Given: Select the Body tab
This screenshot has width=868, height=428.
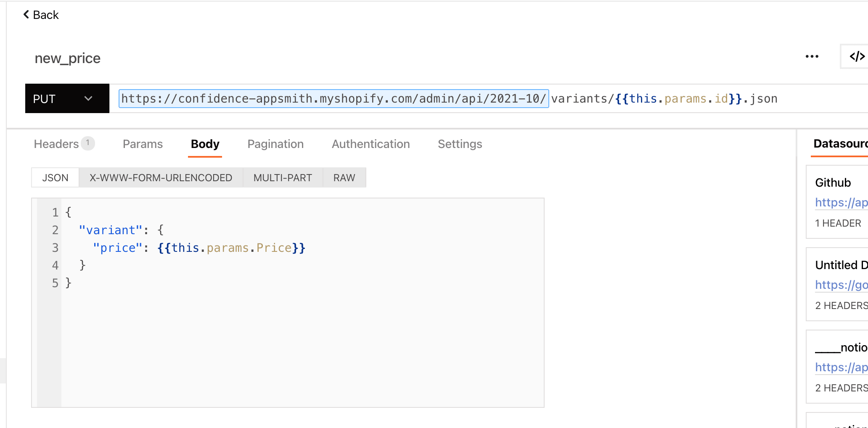Looking at the screenshot, I should point(205,144).
